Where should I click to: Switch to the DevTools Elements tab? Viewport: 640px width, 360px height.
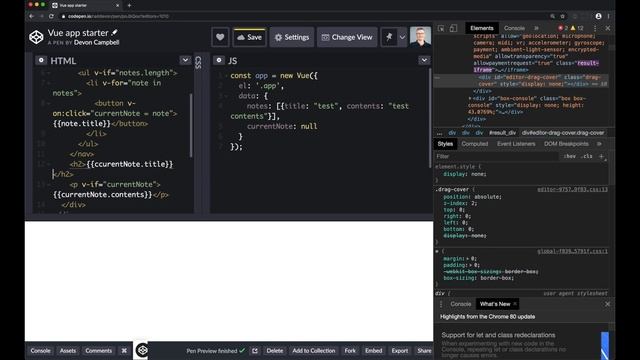[482, 28]
